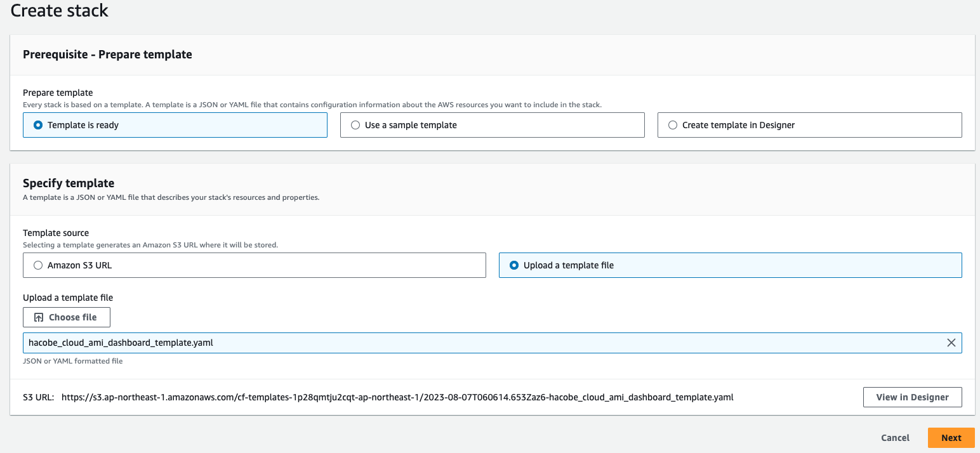Click 'JSON or YAML formatted file' hint text

72,361
